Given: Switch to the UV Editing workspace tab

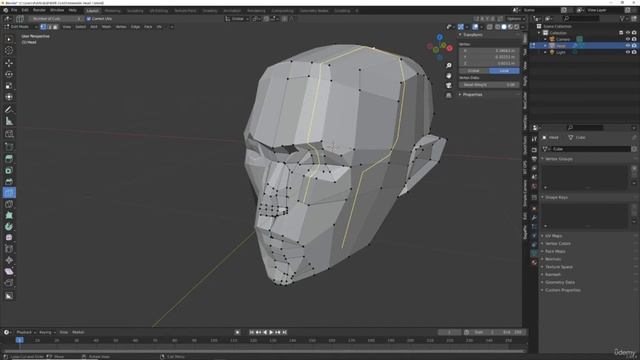Looking at the screenshot, I should [158, 11].
